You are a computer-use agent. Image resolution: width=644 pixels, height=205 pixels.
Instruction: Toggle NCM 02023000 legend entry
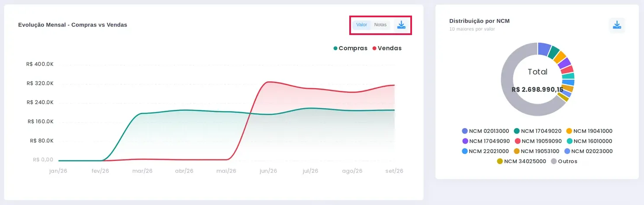pyautogui.click(x=589, y=151)
